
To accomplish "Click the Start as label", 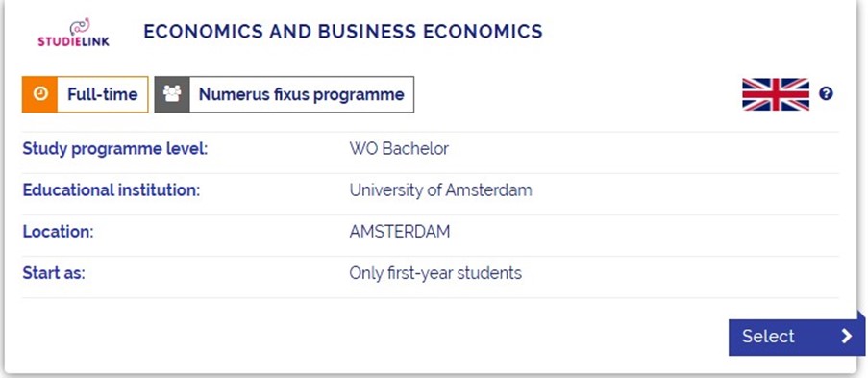I will [x=54, y=273].
